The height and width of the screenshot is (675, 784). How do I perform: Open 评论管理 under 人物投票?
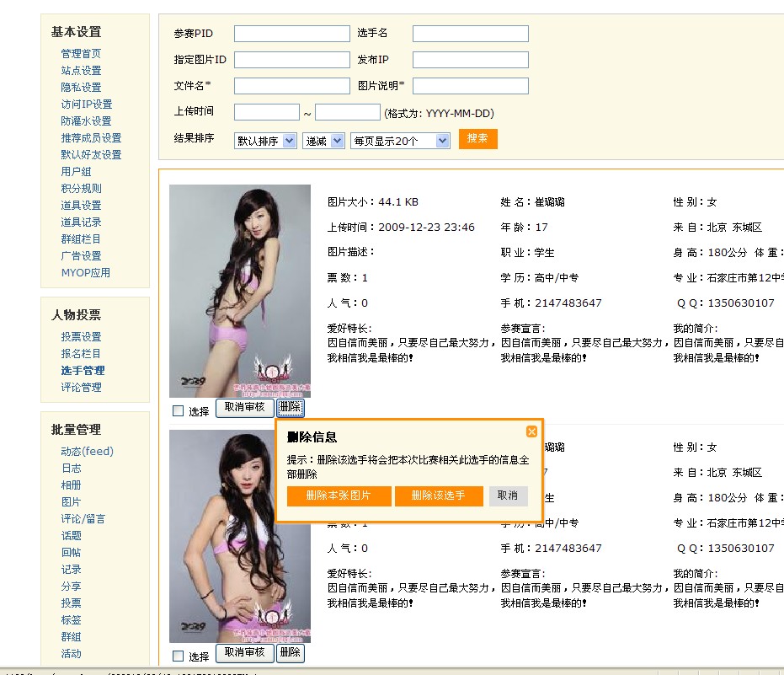pyautogui.click(x=81, y=388)
